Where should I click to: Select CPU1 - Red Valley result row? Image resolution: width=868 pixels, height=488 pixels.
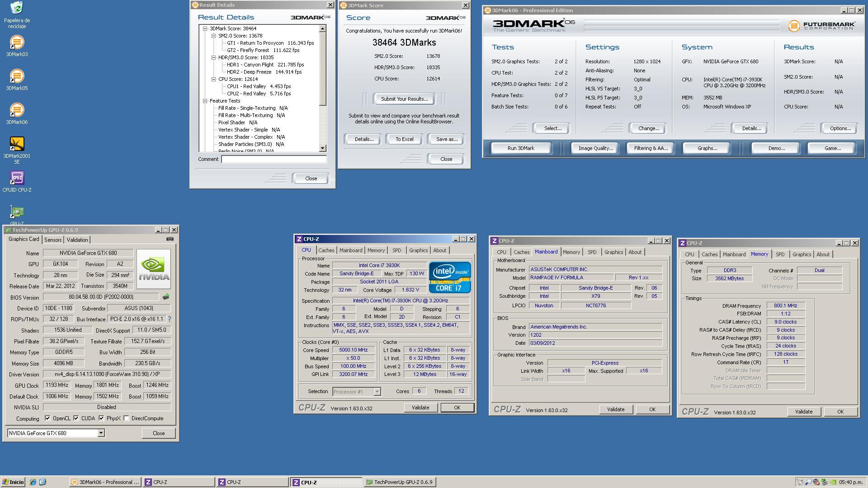click(259, 86)
